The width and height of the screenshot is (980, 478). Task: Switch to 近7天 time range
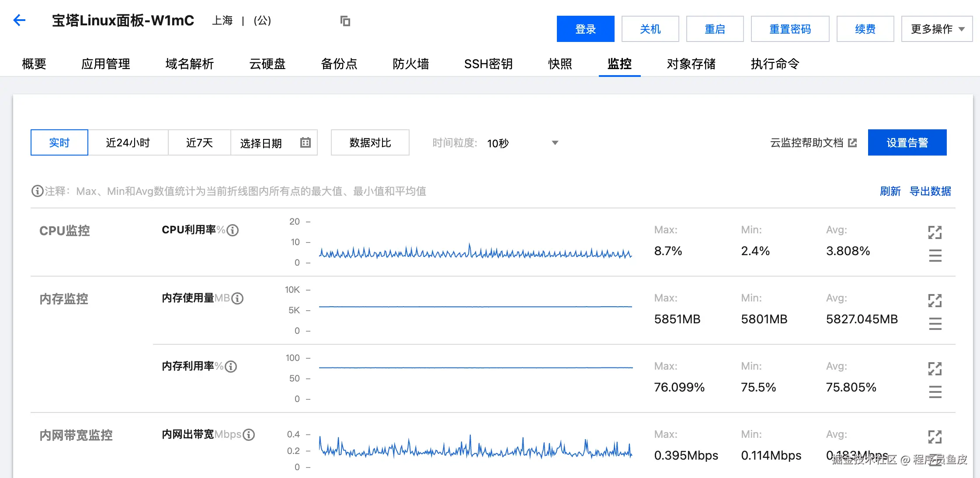pos(199,142)
